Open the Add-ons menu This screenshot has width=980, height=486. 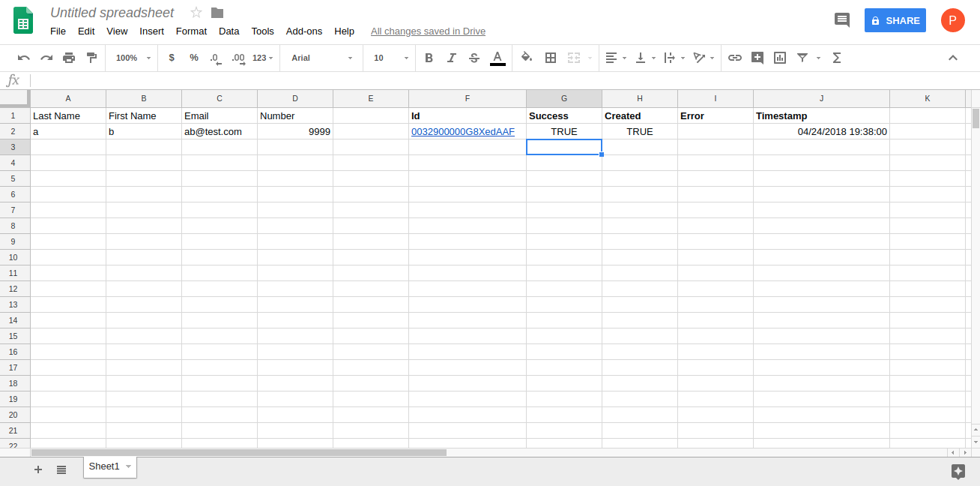[304, 31]
